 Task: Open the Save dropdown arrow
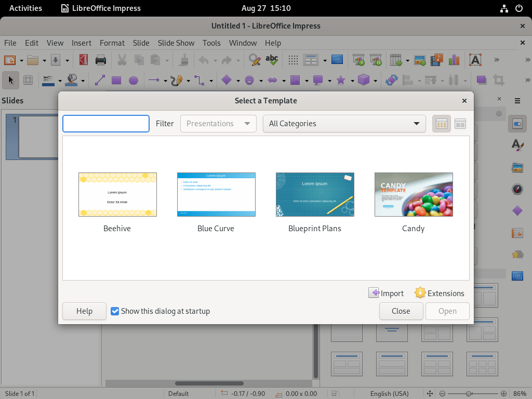click(x=67, y=61)
